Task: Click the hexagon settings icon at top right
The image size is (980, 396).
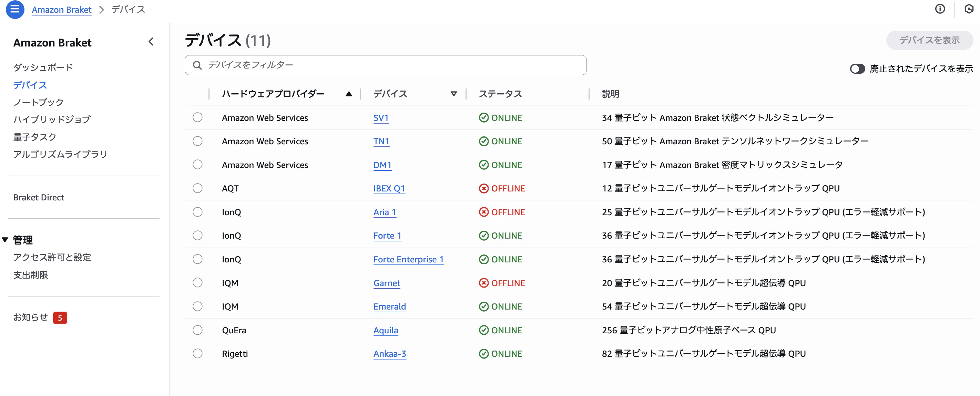Action: click(x=969, y=9)
